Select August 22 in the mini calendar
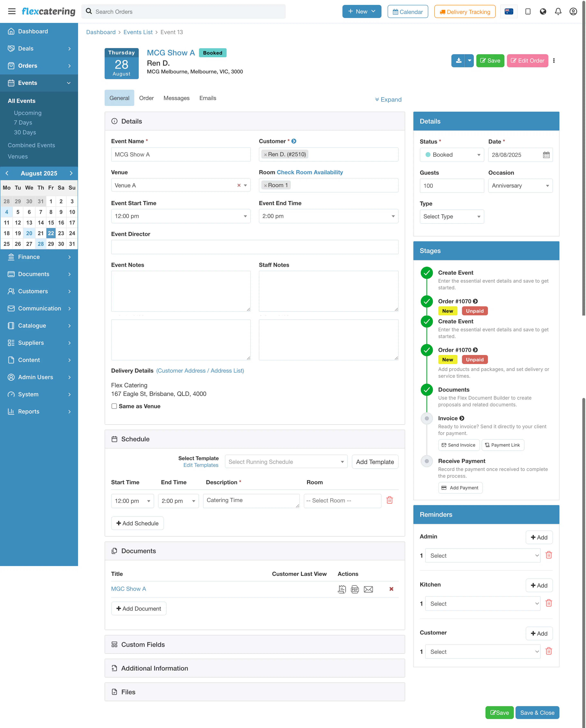 [x=51, y=233]
